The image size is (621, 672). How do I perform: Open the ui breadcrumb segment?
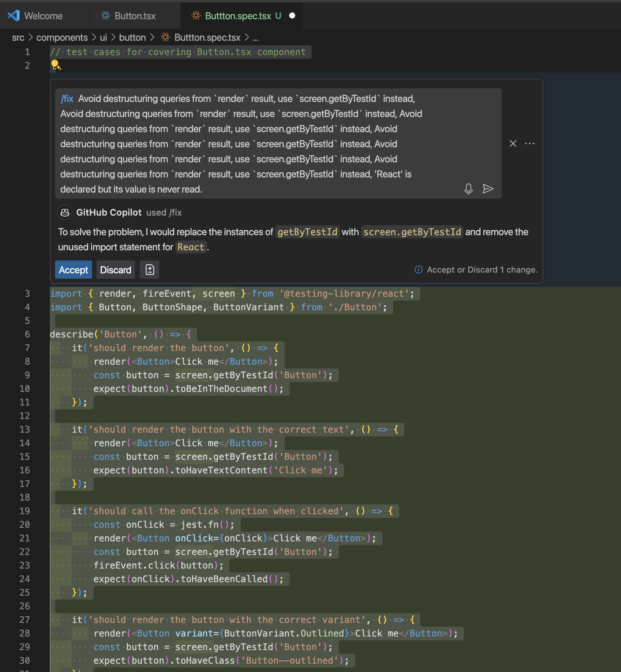coord(103,37)
